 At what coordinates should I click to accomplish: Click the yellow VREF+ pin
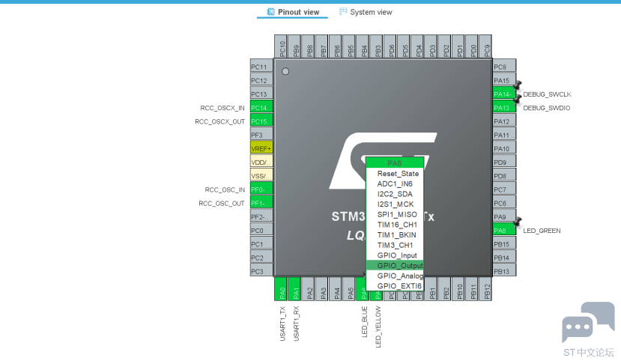coord(261,148)
